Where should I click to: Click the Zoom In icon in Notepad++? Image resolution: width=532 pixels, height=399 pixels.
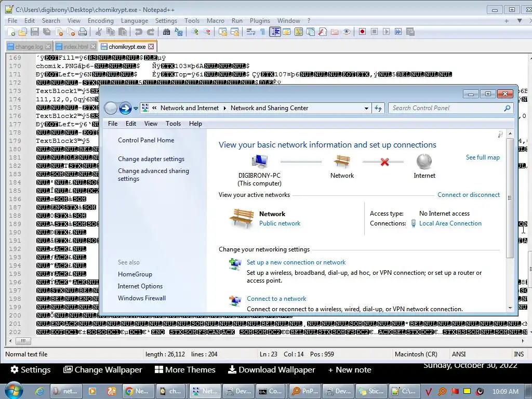tap(195, 32)
